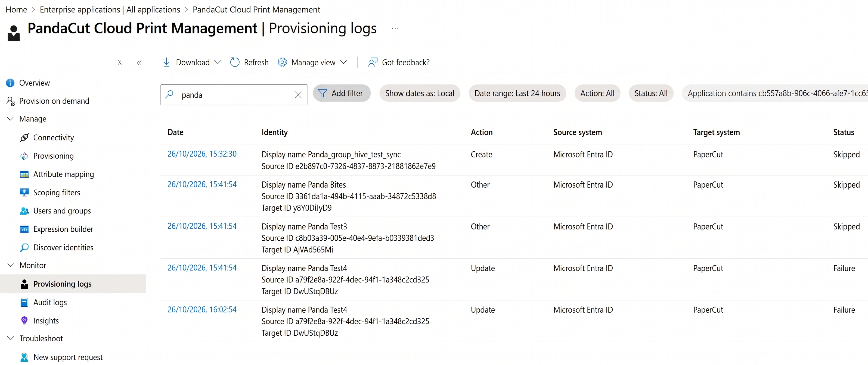Click the Audit logs book icon
This screenshot has width=868, height=365.
(24, 303)
